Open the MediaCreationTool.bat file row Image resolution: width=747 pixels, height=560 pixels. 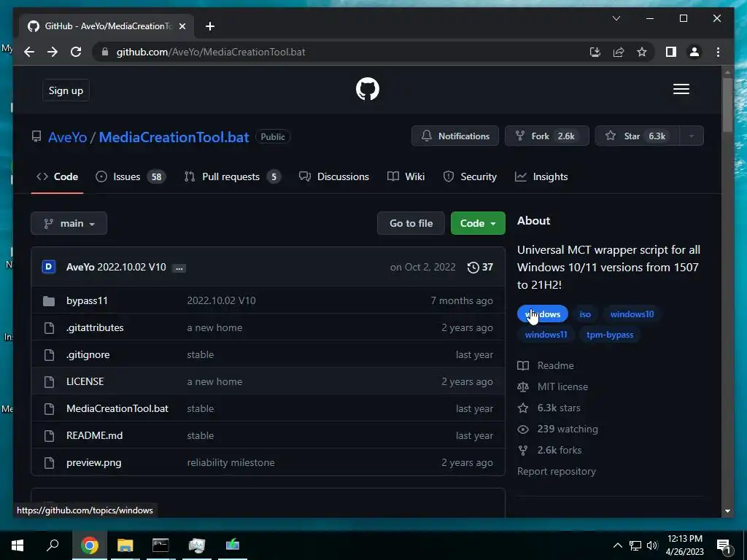268,408
